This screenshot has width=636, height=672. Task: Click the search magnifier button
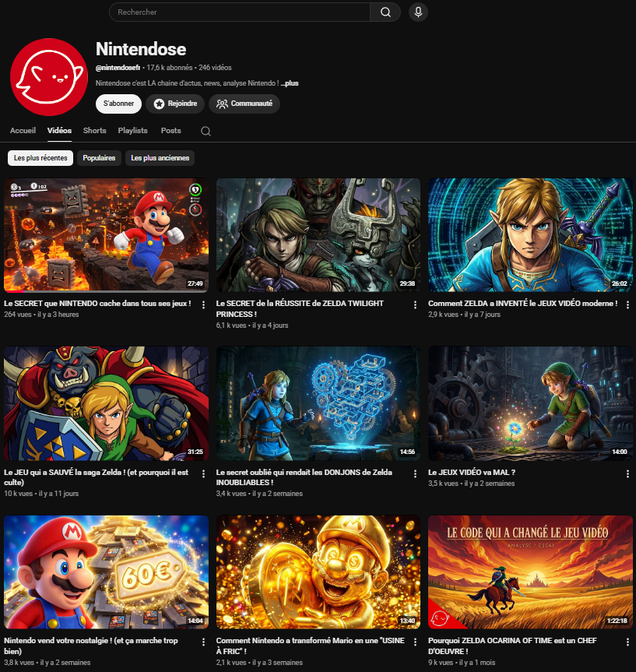[385, 12]
